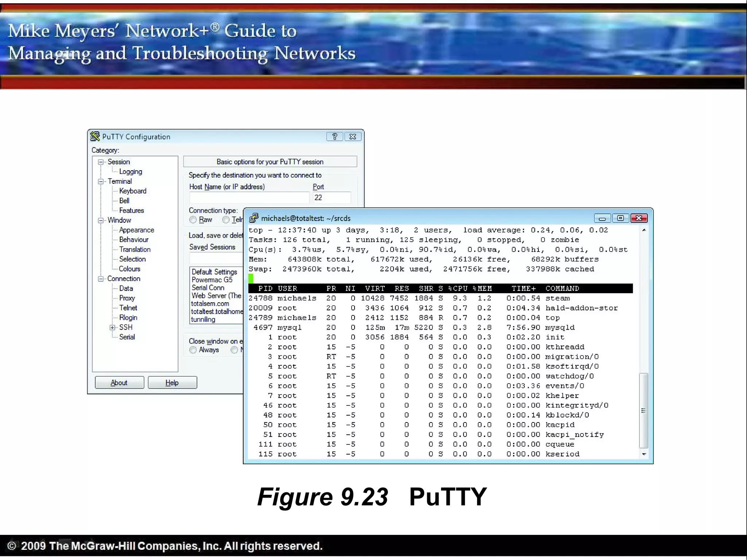
Task: Select the Telnet connection type radio button
Action: coord(226,220)
